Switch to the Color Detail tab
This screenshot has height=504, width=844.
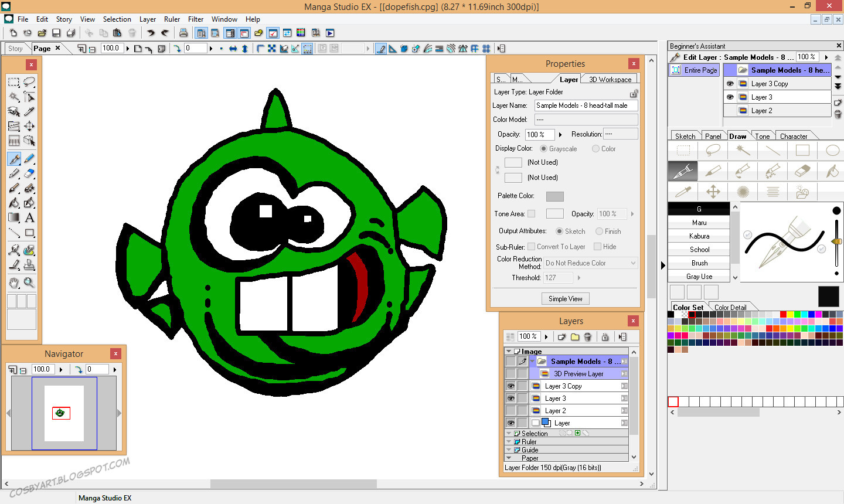(x=730, y=307)
